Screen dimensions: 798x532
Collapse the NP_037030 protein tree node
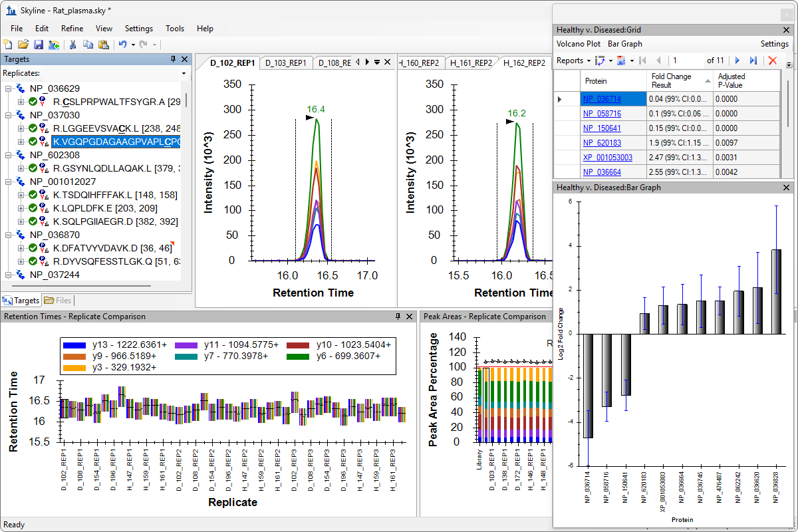click(9, 115)
